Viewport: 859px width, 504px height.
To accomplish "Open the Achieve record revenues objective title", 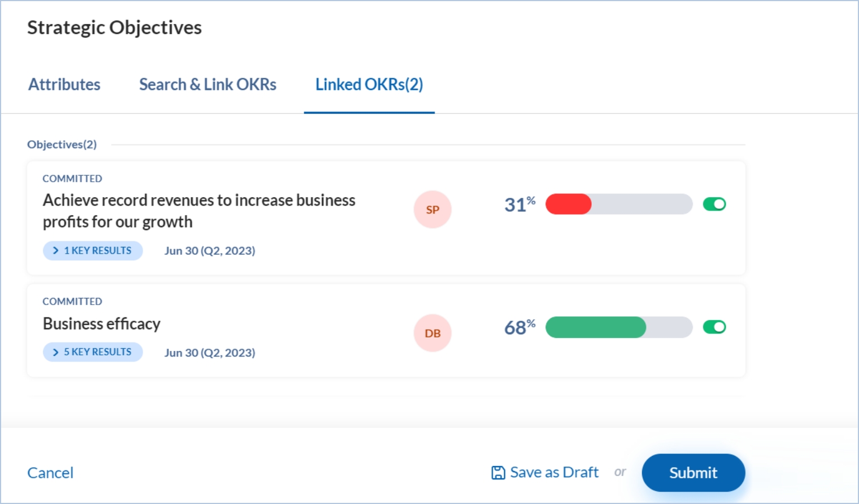I will point(199,211).
